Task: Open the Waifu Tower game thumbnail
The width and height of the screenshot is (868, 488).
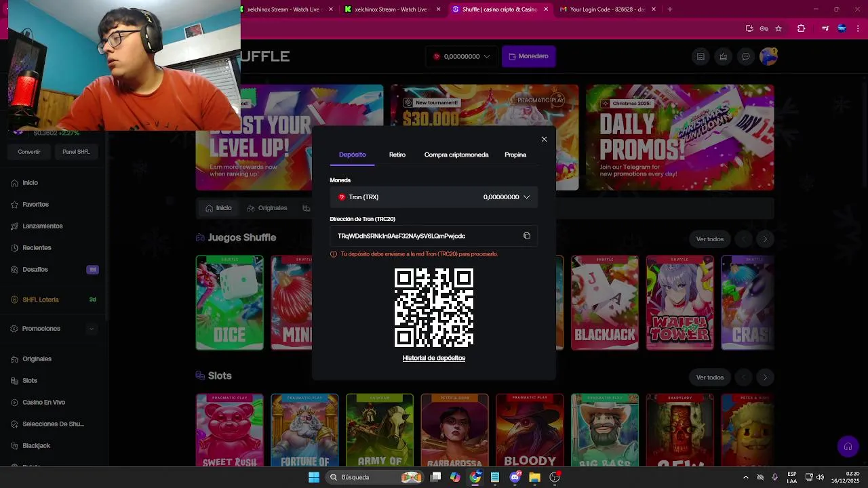Action: pyautogui.click(x=679, y=303)
